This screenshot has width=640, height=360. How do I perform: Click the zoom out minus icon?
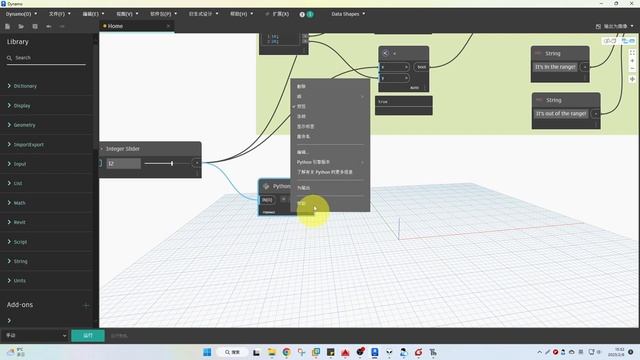(632, 69)
